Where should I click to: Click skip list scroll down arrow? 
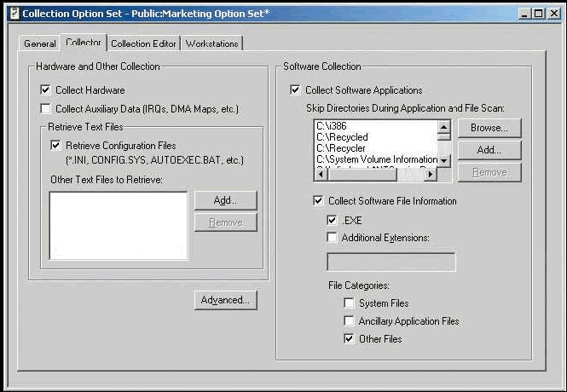point(444,160)
